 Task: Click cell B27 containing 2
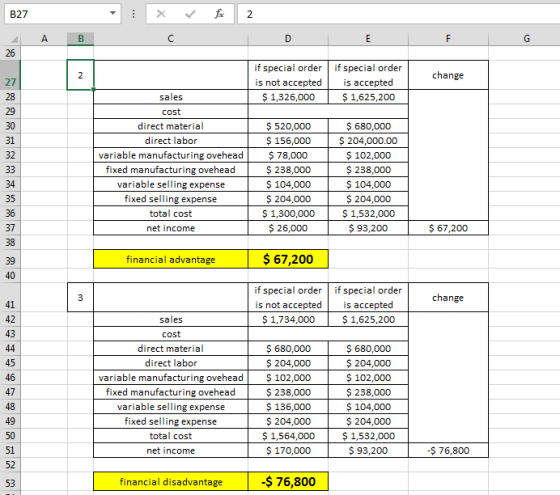tap(80, 75)
